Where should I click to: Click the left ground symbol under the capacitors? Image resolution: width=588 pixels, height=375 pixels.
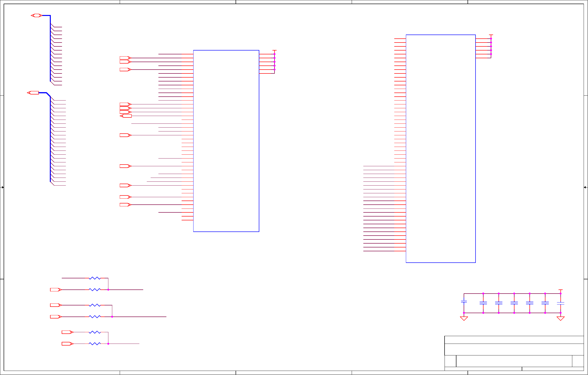pyautogui.click(x=464, y=319)
